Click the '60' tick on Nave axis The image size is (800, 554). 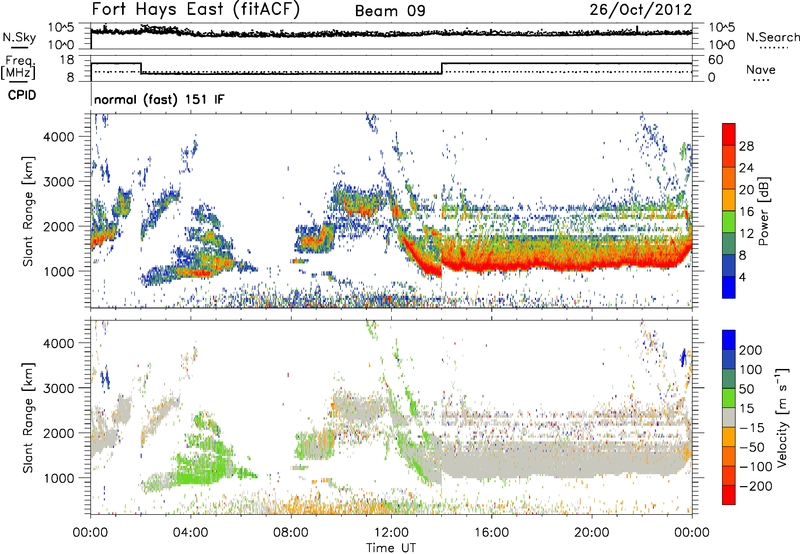(x=716, y=60)
